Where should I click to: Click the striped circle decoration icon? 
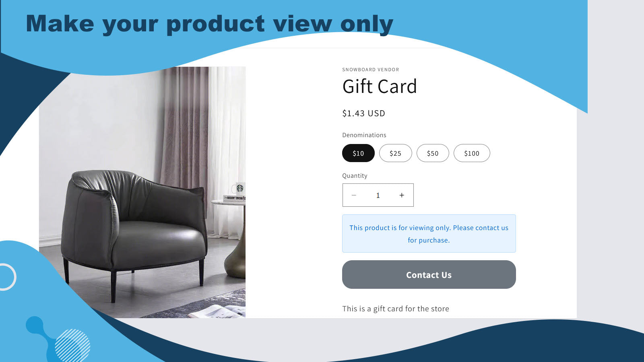pos(72,346)
